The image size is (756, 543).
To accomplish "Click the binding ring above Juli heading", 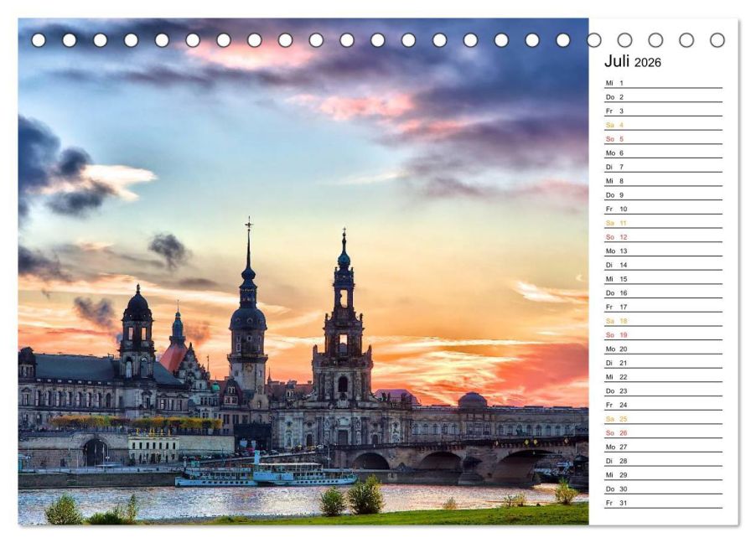I will (x=624, y=39).
